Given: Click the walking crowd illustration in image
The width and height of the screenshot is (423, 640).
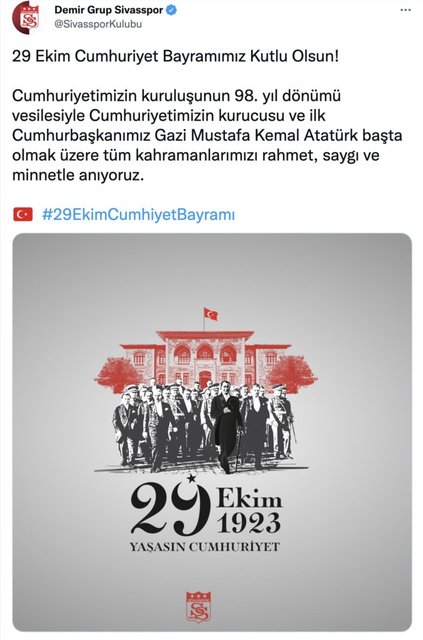Looking at the screenshot, I should [x=203, y=426].
